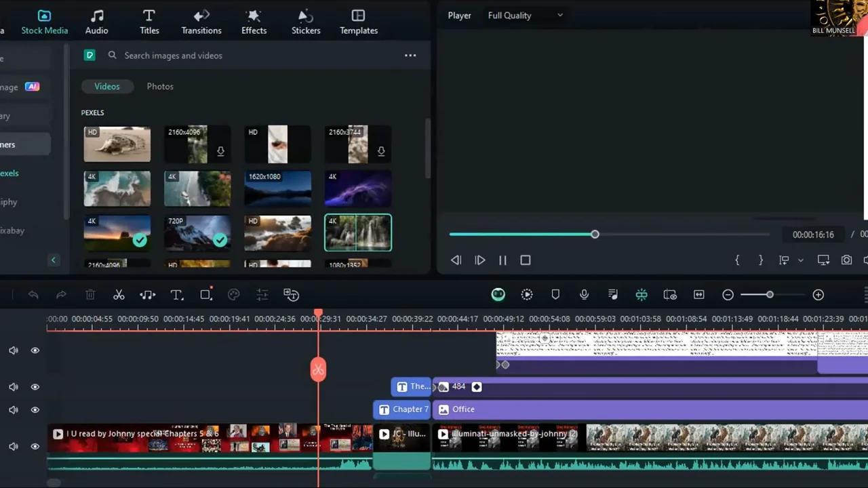
Task: Open the Text tool in the timeline toolbar
Action: pyautogui.click(x=176, y=294)
